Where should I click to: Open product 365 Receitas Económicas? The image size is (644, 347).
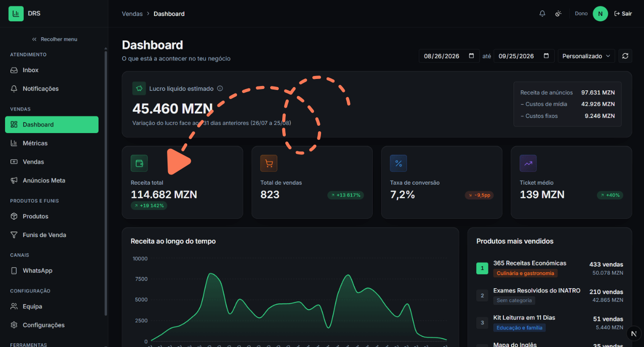click(530, 263)
